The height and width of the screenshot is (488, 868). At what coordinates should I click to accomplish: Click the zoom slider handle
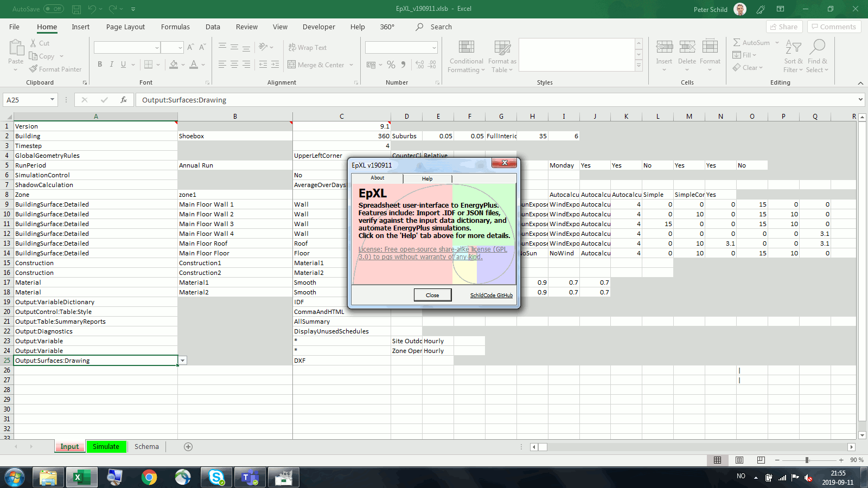tap(807, 460)
